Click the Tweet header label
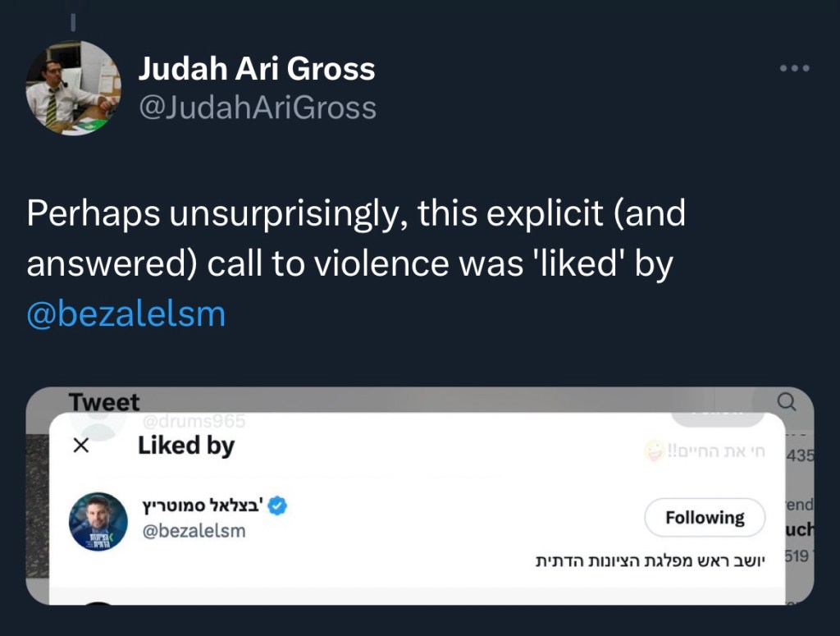Viewport: 840px width, 636px height. [x=104, y=402]
